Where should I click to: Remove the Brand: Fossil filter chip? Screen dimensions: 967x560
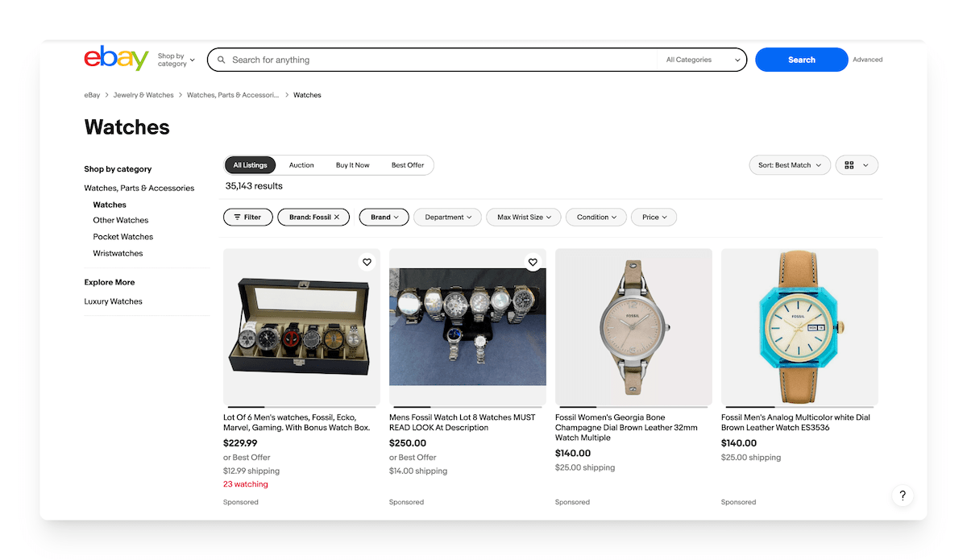click(x=337, y=217)
